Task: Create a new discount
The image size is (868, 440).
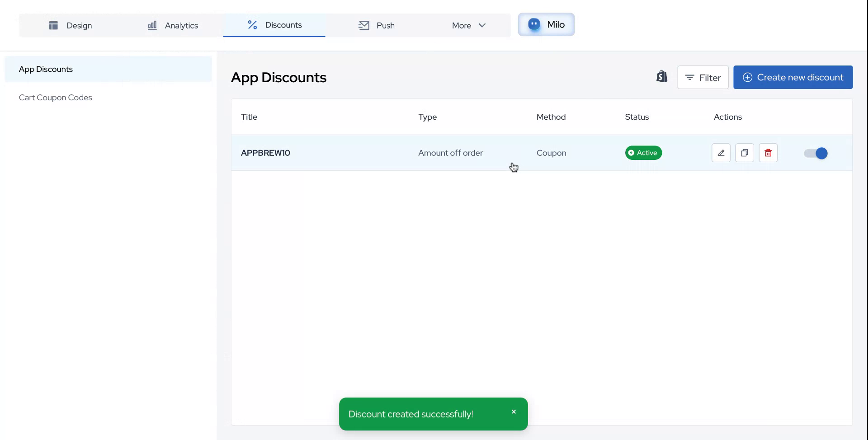Action: tap(793, 77)
